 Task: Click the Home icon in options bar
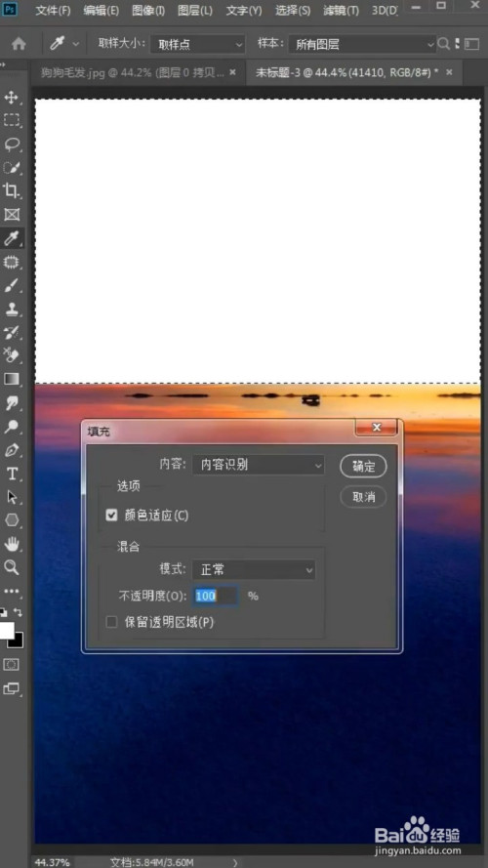pos(19,44)
